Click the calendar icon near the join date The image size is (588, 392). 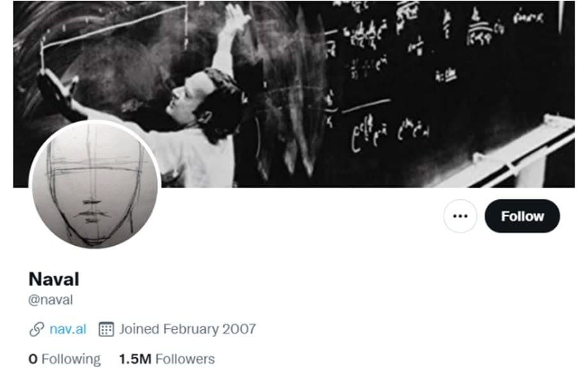point(106,329)
